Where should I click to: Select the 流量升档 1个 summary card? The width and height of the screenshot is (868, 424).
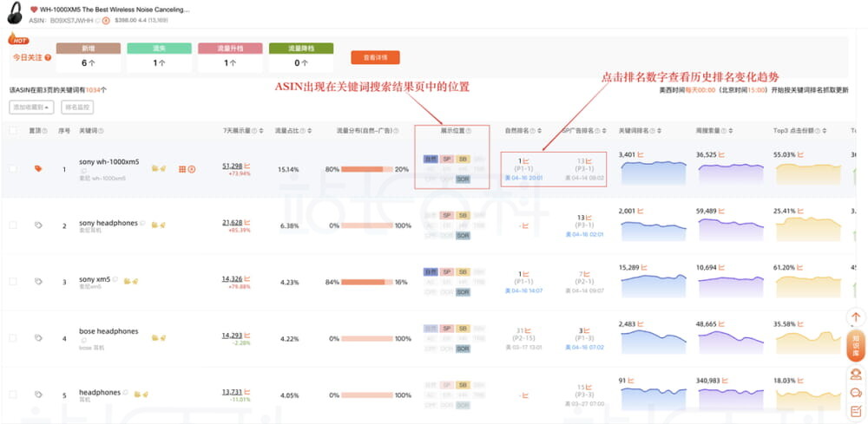click(x=230, y=57)
